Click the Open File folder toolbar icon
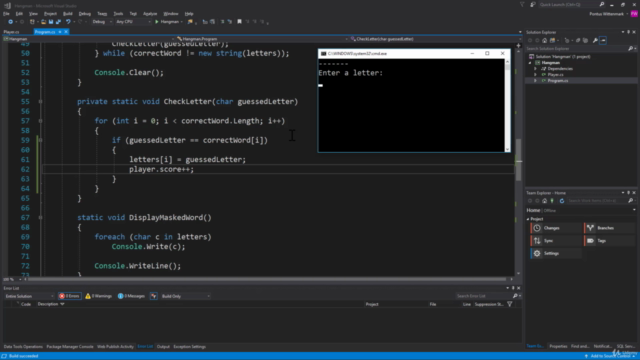Image resolution: width=640 pixels, height=360 pixels. click(43, 22)
